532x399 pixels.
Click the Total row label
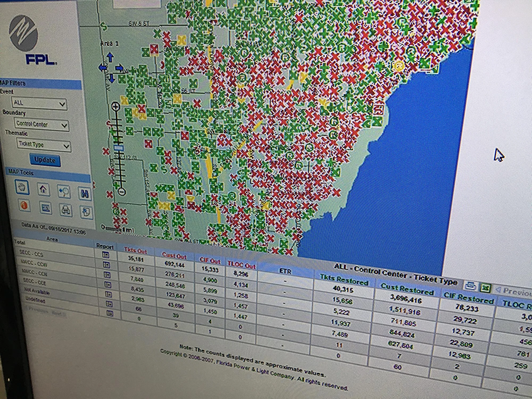click(20, 242)
